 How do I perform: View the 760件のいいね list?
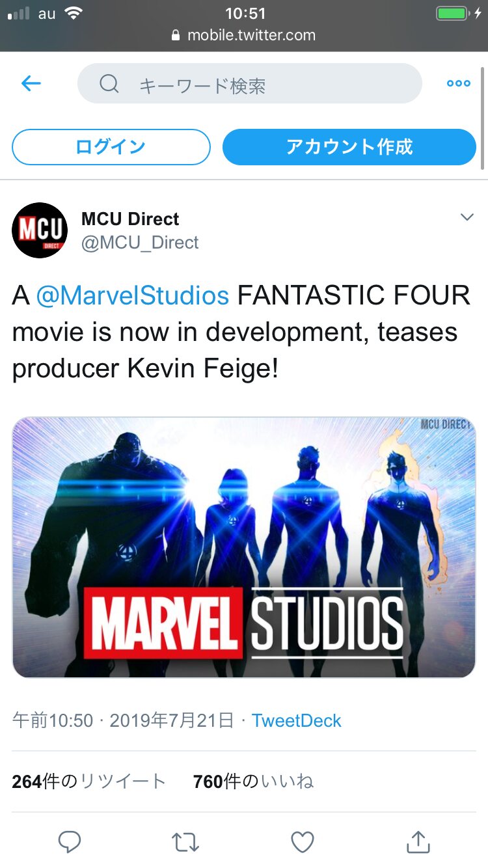tap(253, 781)
